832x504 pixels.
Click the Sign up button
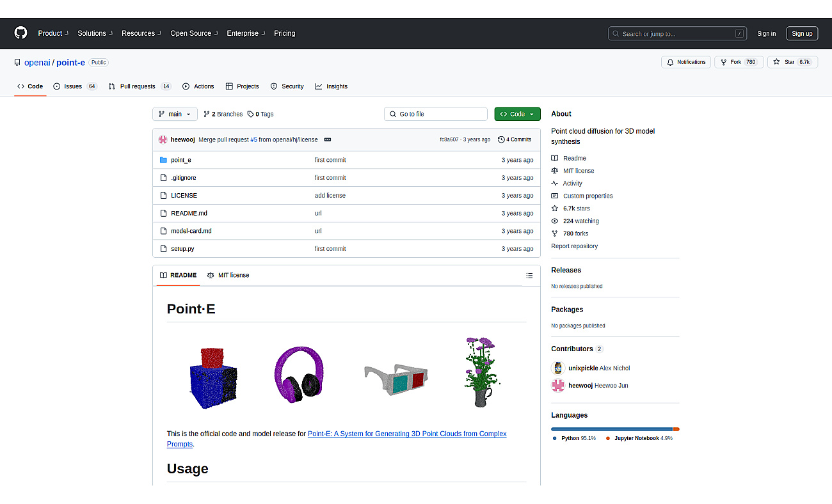click(x=802, y=34)
